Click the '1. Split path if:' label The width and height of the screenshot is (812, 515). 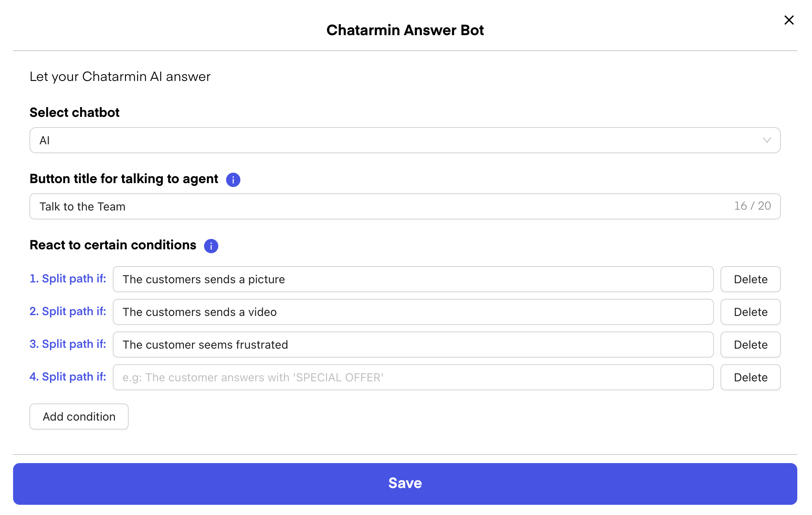pos(68,279)
